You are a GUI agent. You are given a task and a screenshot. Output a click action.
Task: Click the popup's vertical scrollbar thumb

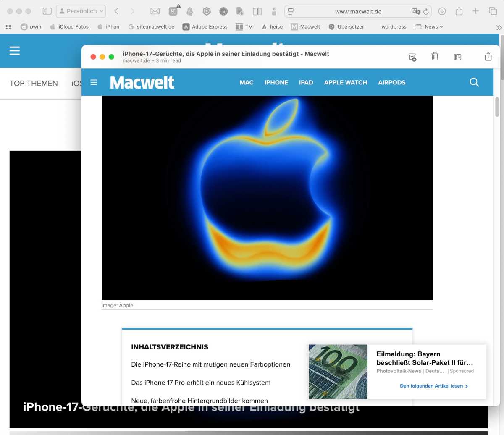click(x=497, y=107)
